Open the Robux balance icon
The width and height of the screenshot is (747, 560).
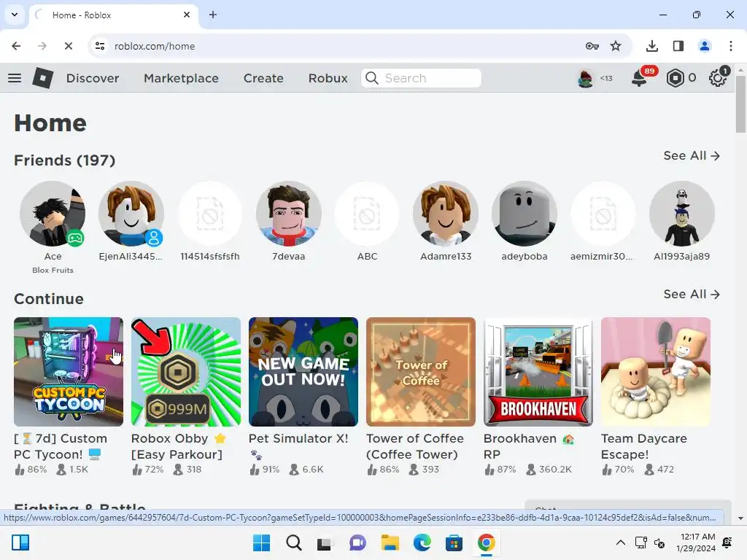point(675,78)
